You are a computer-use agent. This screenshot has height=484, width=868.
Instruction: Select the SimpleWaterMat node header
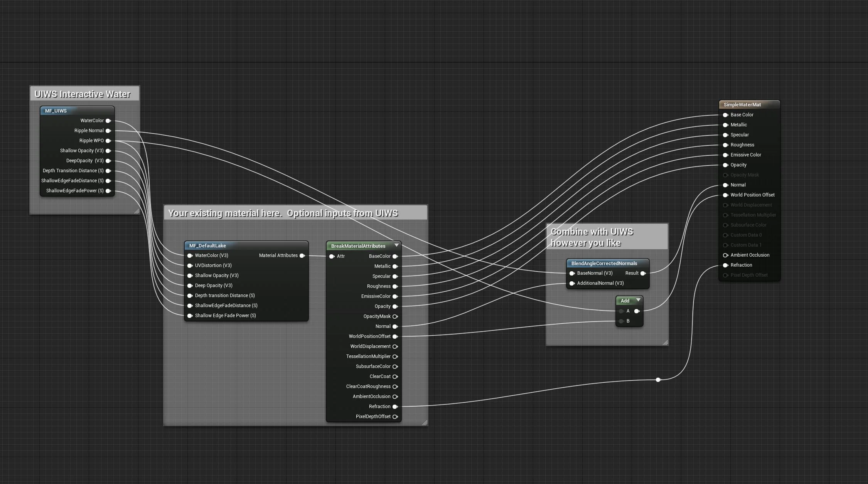coord(742,105)
